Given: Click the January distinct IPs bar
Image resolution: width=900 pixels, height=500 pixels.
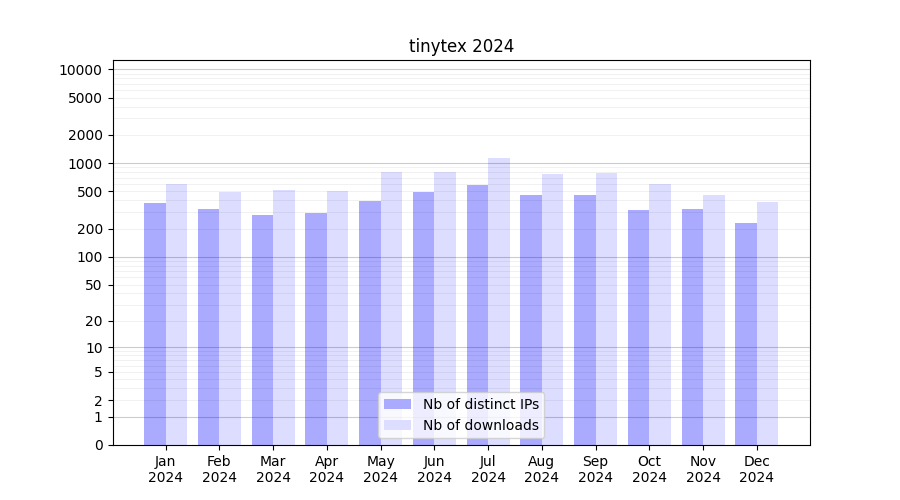Looking at the screenshot, I should (x=155, y=323).
